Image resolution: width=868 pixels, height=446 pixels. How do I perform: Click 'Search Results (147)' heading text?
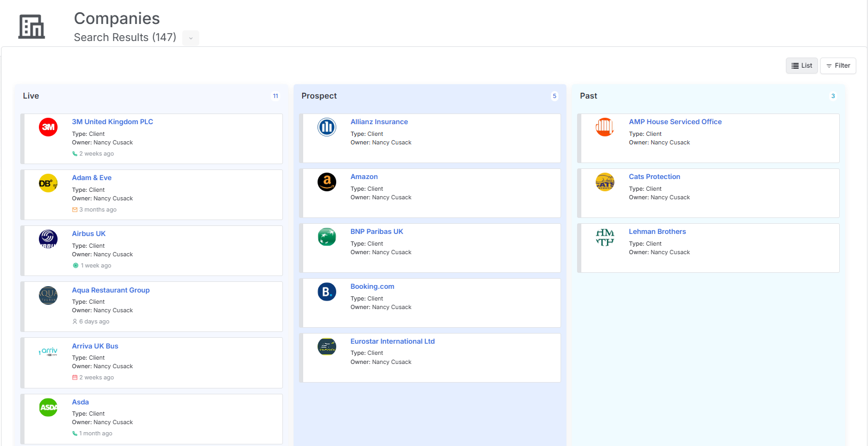(x=125, y=37)
